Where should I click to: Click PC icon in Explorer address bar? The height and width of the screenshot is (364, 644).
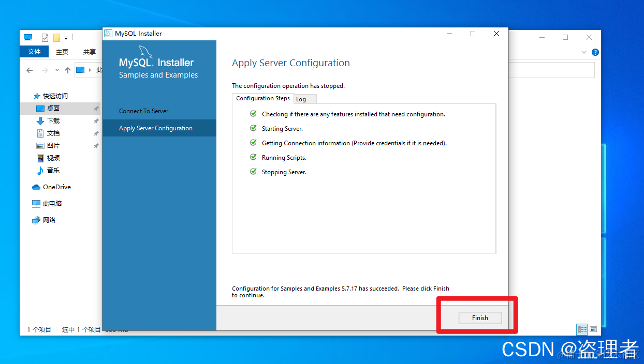[x=80, y=70]
